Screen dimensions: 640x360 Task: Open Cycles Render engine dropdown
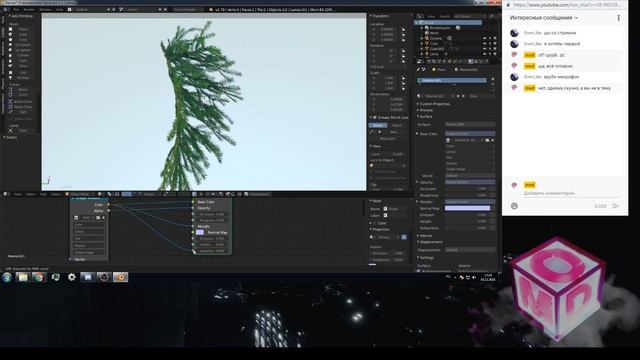tap(188, 9)
